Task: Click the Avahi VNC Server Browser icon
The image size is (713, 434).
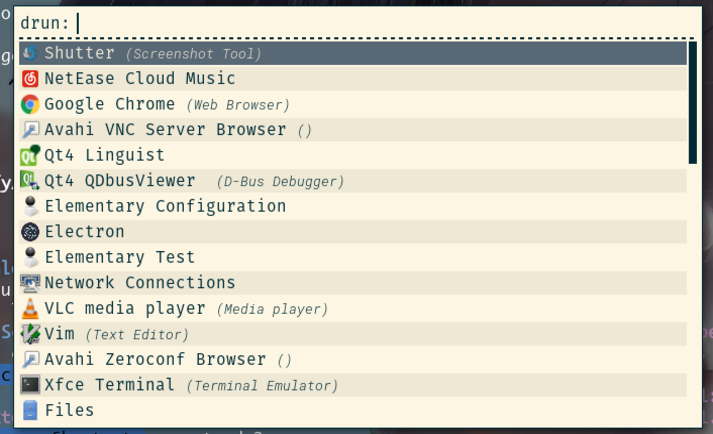Action: [30, 130]
